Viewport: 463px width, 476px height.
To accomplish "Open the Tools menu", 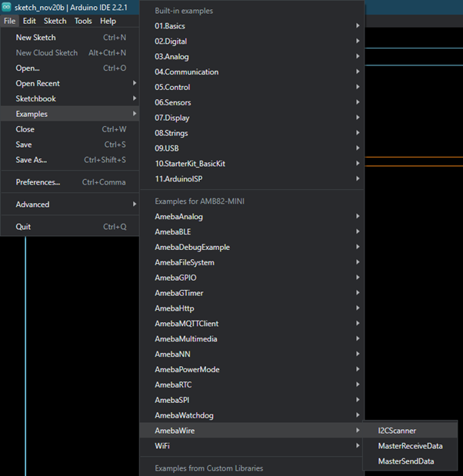I will click(x=83, y=22).
